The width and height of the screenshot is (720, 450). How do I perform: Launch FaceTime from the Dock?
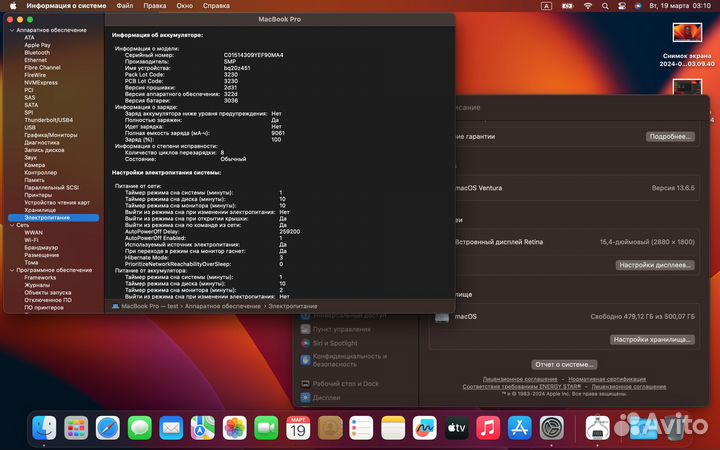pyautogui.click(x=266, y=428)
